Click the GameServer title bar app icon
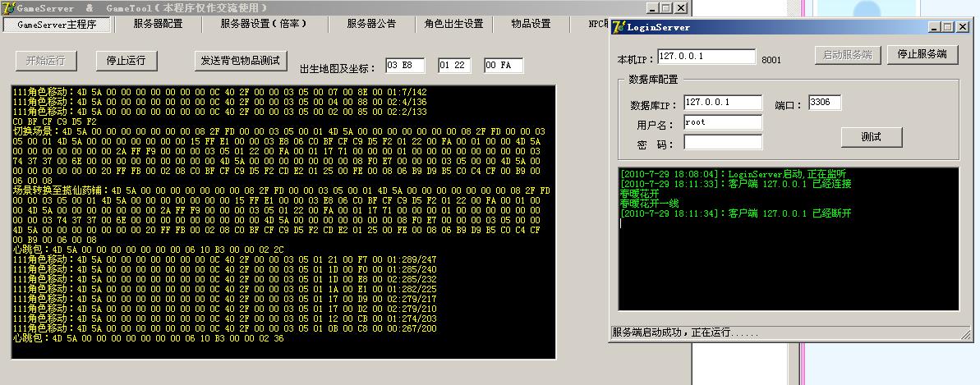 [7, 7]
